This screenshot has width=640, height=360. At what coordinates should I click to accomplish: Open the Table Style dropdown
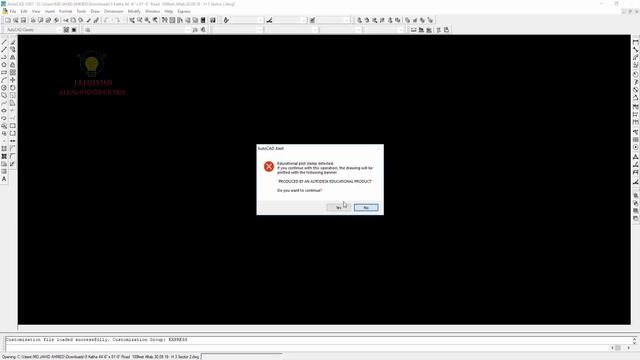347,20
